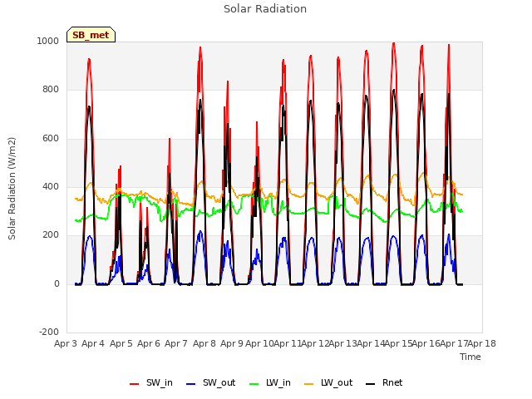The height and width of the screenshot is (399, 532).
Task: Click the Apr 8 x-axis tick label
Action: point(204,343)
